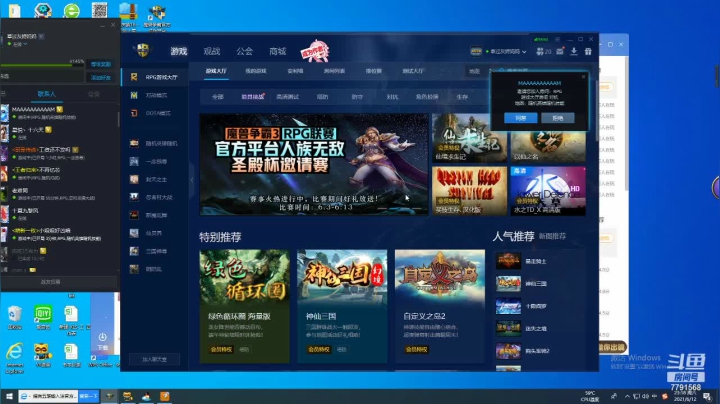
Task: Open the seventh recent map in sidebar
Action: pos(155,251)
